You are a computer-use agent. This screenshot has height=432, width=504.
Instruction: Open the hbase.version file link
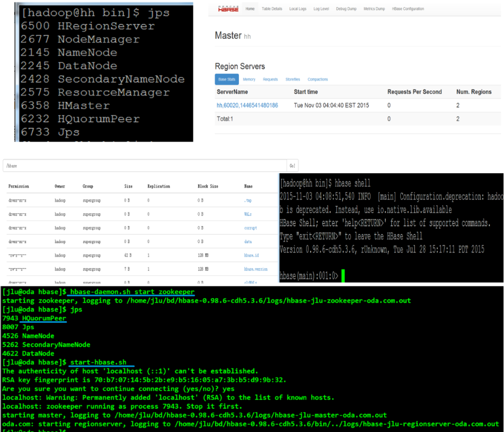pyautogui.click(x=255, y=269)
